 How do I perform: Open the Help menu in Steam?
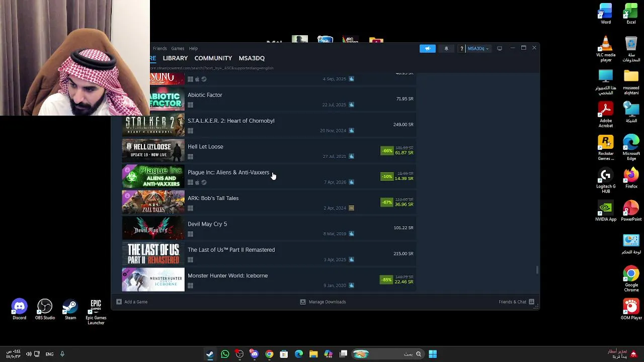(x=193, y=48)
